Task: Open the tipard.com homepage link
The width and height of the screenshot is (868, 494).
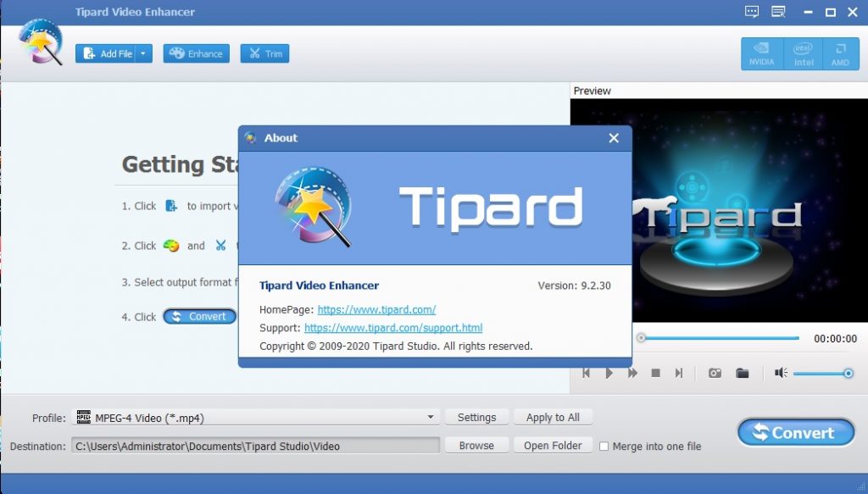Action: (376, 310)
